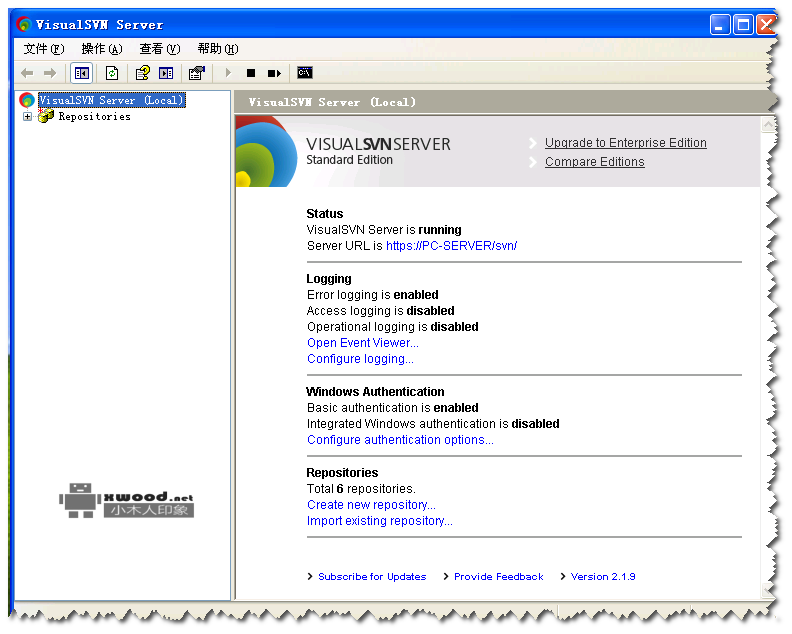Screen dimensions: 792x634
Task: Click Configure logging link
Action: [360, 359]
